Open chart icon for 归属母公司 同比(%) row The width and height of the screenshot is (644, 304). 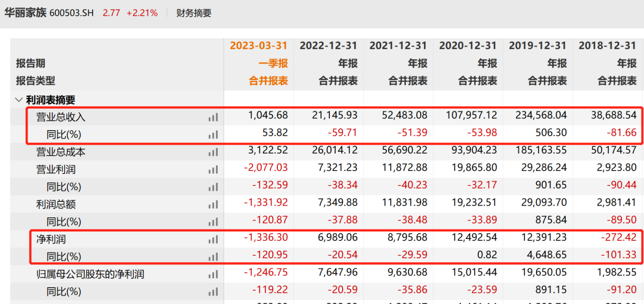click(x=213, y=292)
